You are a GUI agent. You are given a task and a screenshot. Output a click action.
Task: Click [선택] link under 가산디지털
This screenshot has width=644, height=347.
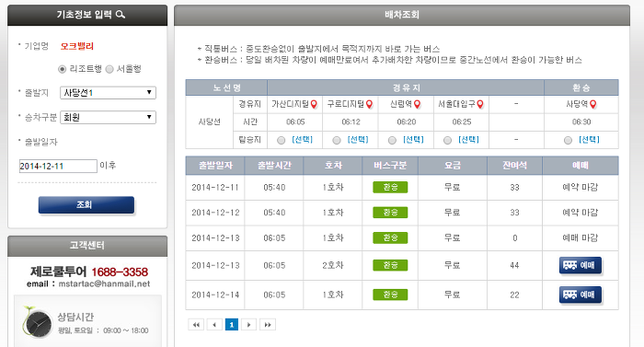pos(303,140)
